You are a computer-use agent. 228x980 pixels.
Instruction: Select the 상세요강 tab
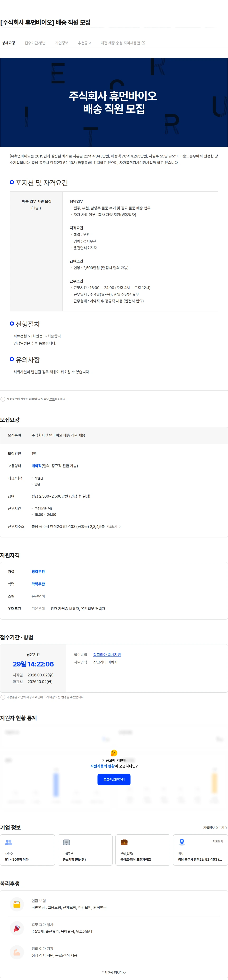coord(8,43)
